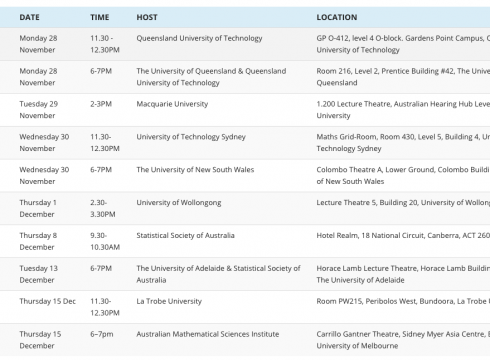
Task: Click the 2-3PM time cell
Action: coord(101,104)
